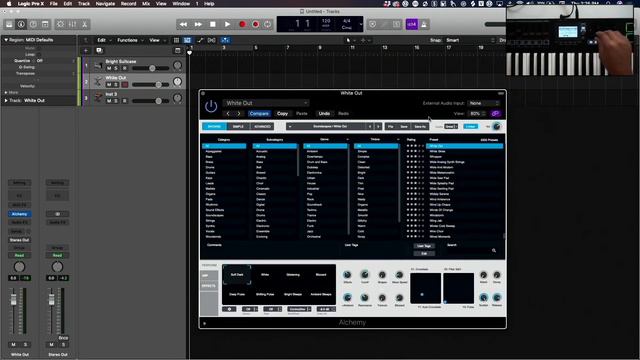Click the red Record button
The height and width of the screenshot is (360, 640).
(242, 24)
